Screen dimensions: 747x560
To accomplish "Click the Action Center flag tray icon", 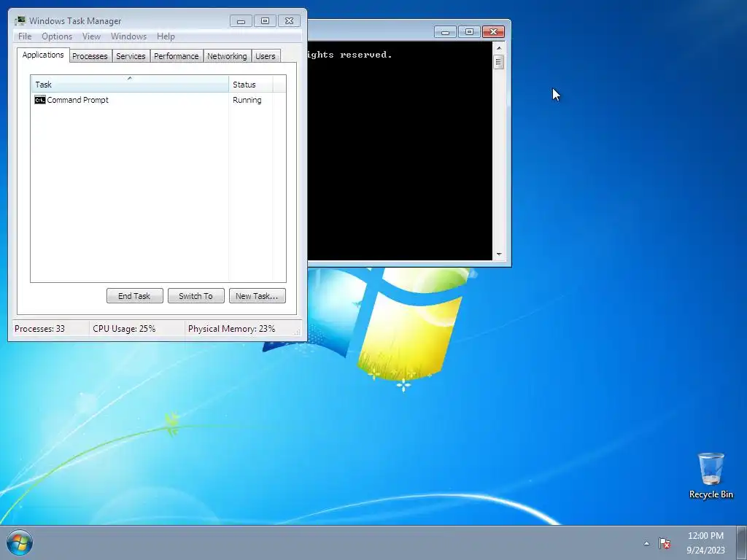I will point(665,542).
